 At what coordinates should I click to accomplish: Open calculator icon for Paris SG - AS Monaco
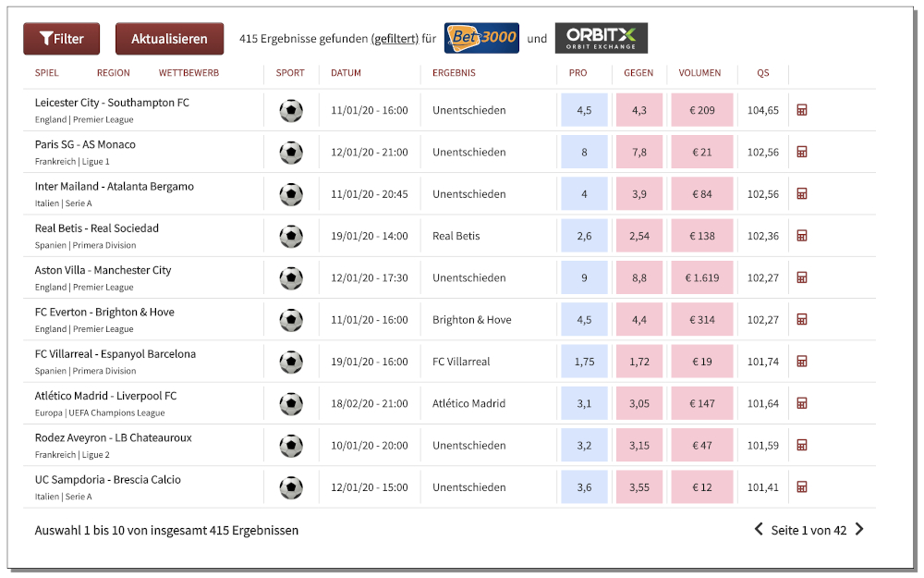pyautogui.click(x=801, y=153)
